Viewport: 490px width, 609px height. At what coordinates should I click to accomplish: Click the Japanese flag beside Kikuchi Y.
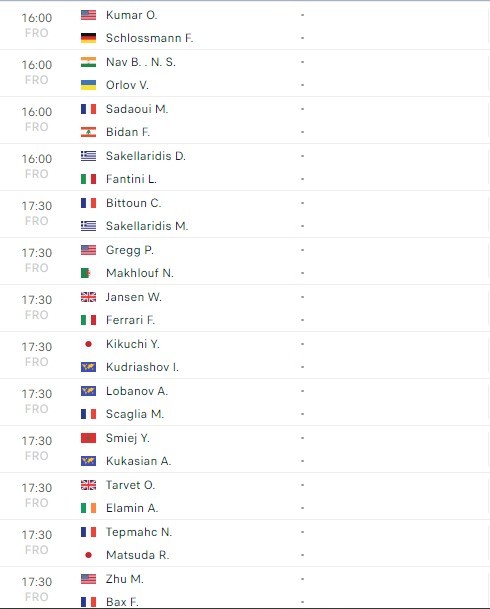[88, 344]
